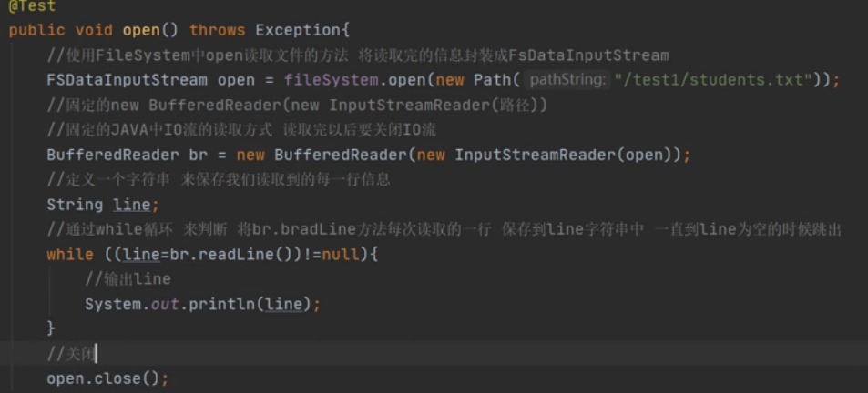Click null in the while condition

341,255
